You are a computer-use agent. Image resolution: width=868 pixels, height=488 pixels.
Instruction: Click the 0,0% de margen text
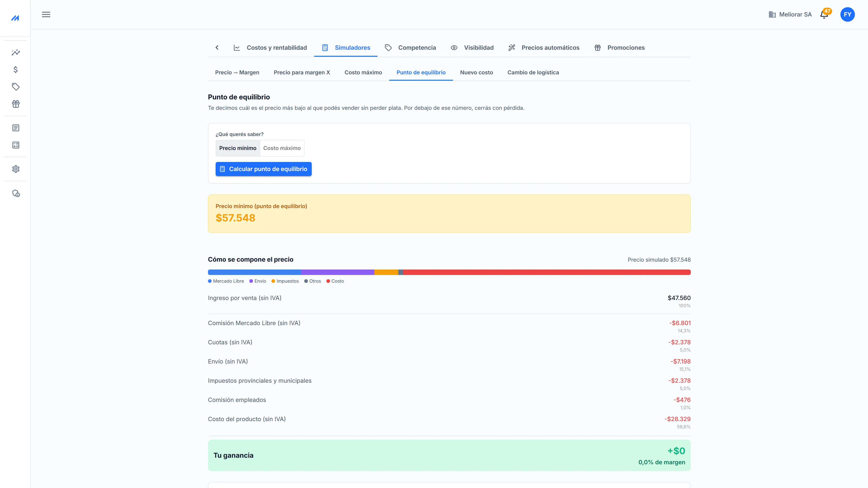[662, 462]
